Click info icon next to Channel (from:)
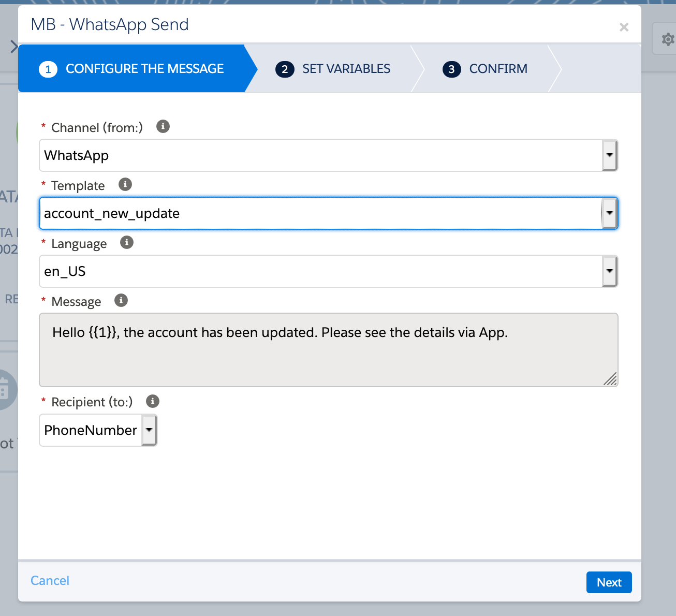This screenshot has height=616, width=676. (163, 126)
